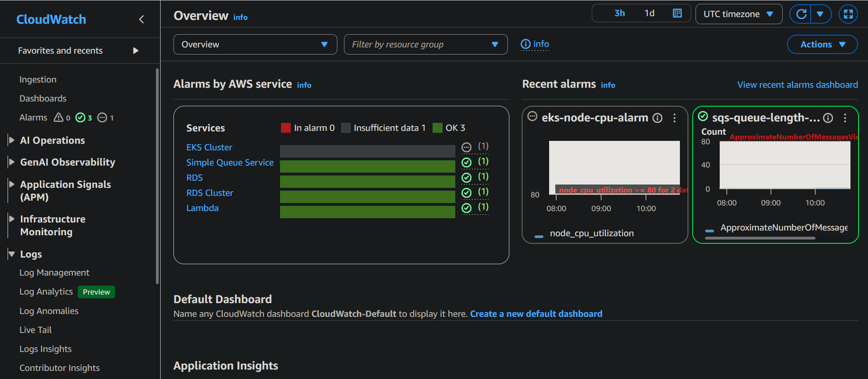Image resolution: width=868 pixels, height=379 pixels.
Task: Open Ingestion in sidebar
Action: coord(38,79)
